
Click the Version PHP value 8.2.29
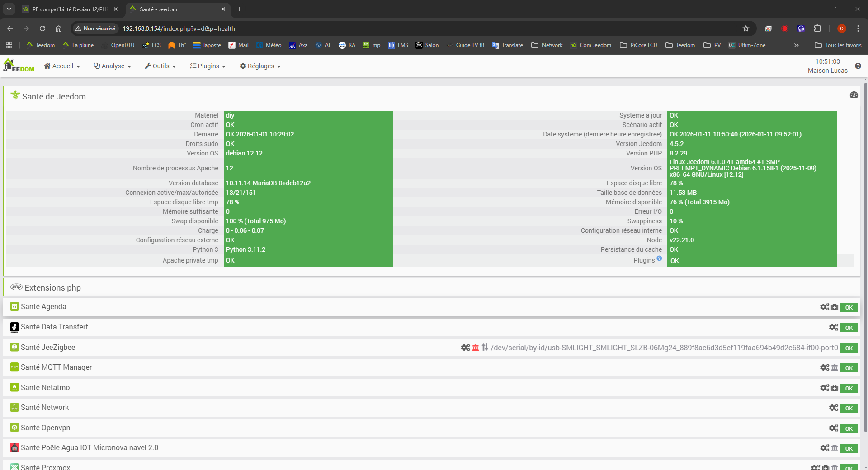(x=678, y=153)
